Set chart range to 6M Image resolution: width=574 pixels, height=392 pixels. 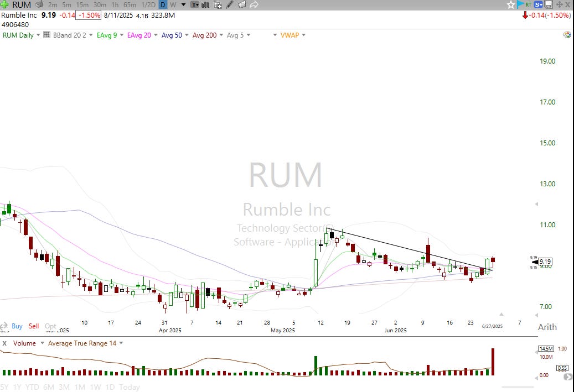(49, 387)
